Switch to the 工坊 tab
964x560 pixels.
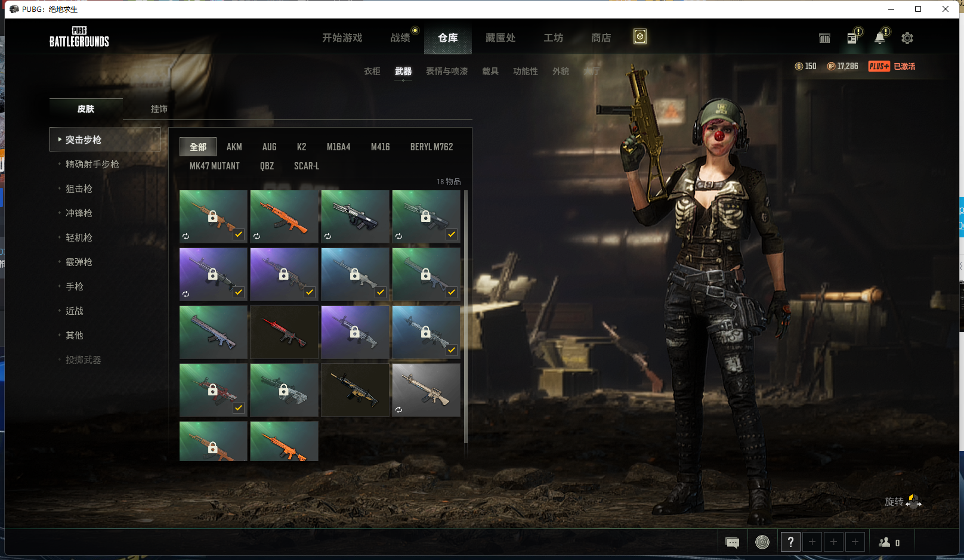(553, 38)
